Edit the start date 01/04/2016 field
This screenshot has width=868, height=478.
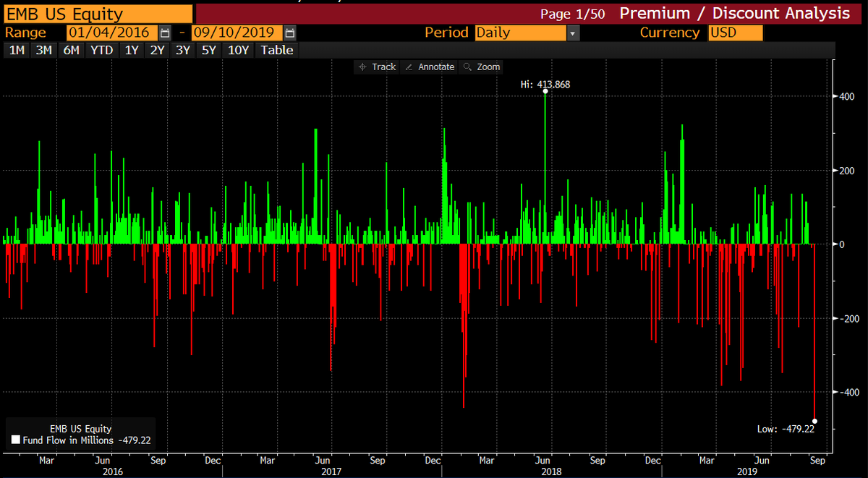point(112,33)
